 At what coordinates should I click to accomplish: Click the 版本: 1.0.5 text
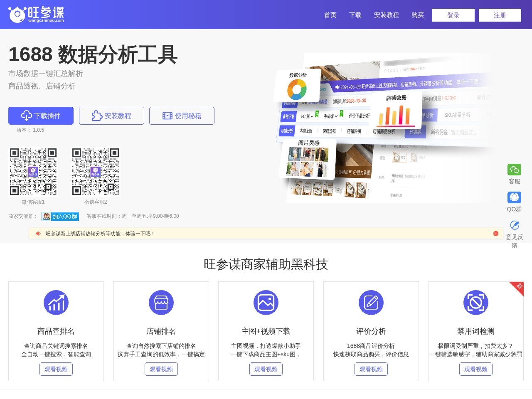[30, 130]
